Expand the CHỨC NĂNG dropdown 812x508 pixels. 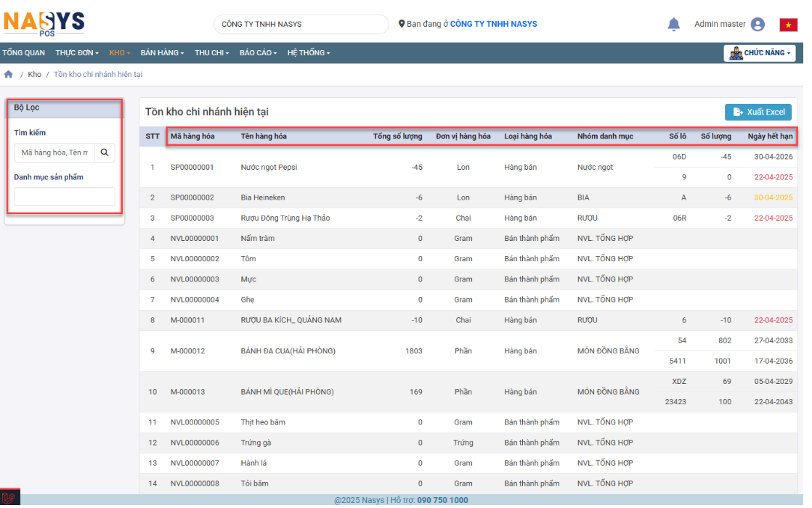coord(760,53)
